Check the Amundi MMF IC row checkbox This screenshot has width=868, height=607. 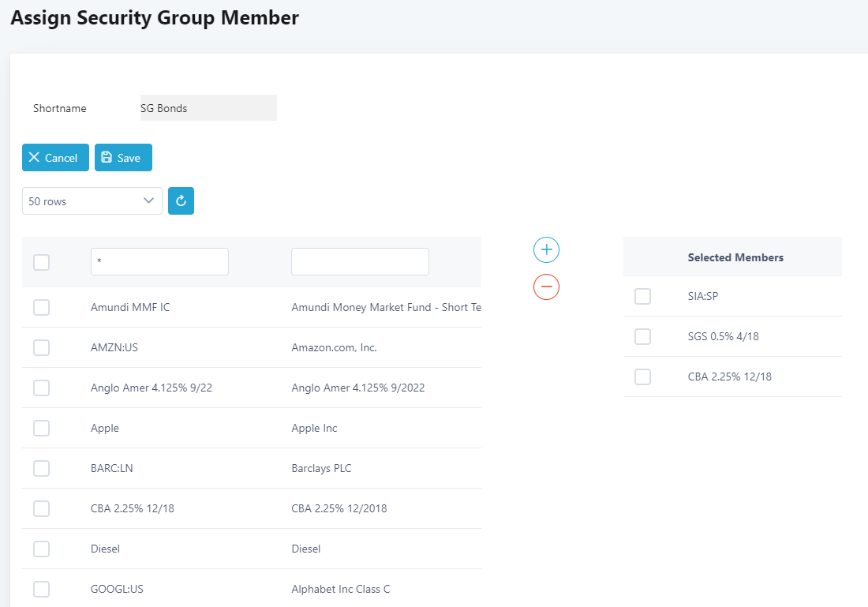tap(42, 308)
